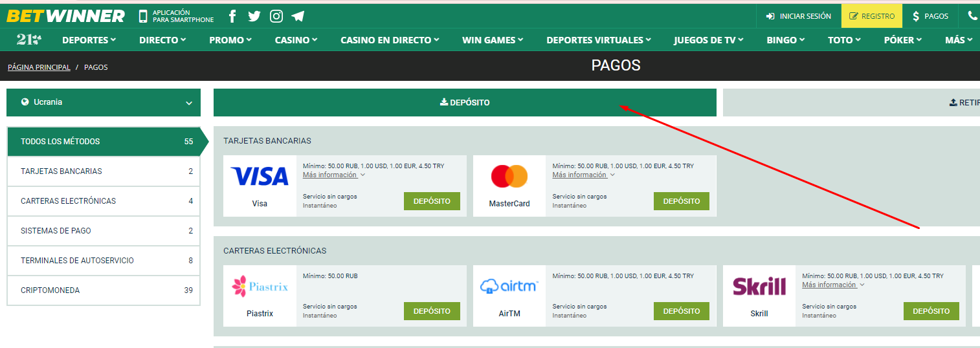
Task: Click DEPÓSITO button for Visa
Action: tap(432, 201)
